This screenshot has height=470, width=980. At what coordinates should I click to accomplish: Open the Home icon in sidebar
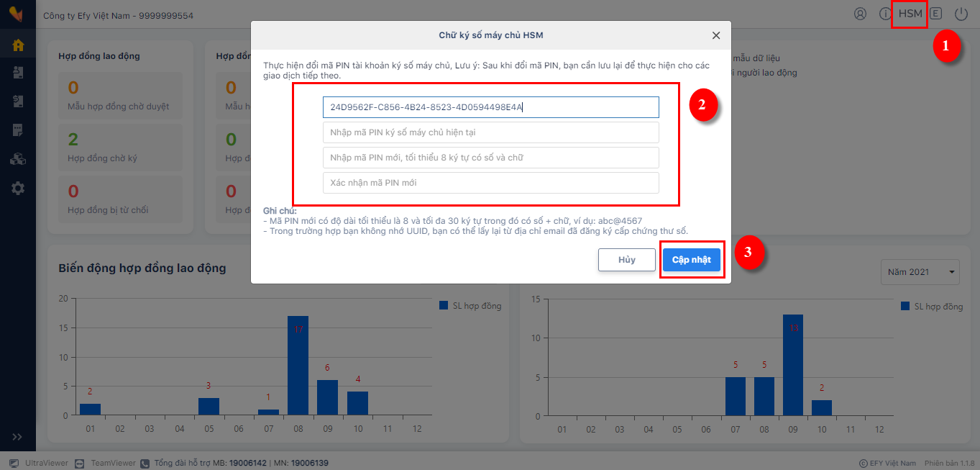point(18,45)
